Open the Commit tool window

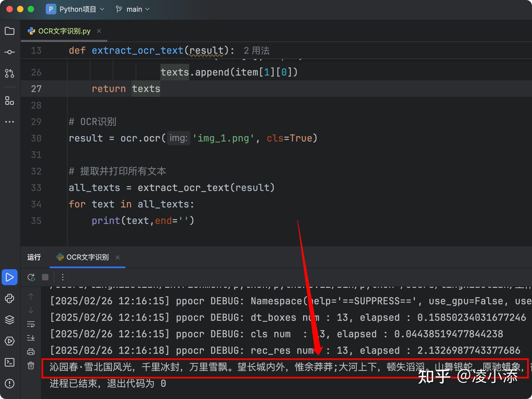click(x=10, y=52)
